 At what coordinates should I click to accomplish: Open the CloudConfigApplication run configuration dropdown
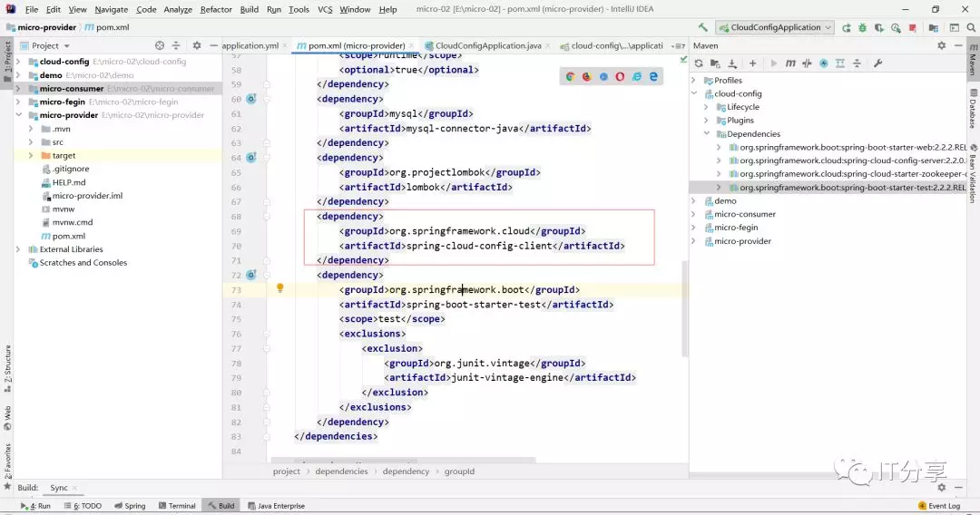tap(775, 27)
